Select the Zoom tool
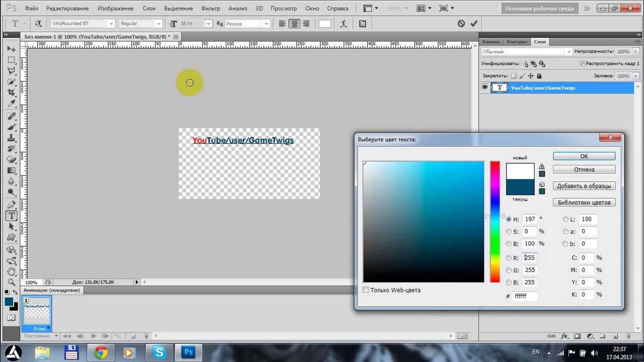The image size is (644, 362). (x=11, y=282)
